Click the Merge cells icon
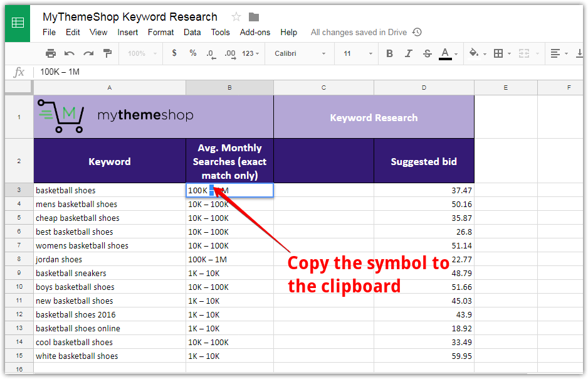 524,54
